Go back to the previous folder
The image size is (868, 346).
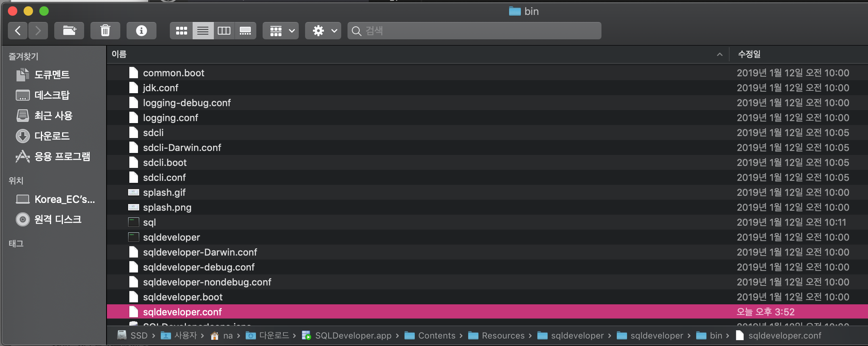click(18, 31)
